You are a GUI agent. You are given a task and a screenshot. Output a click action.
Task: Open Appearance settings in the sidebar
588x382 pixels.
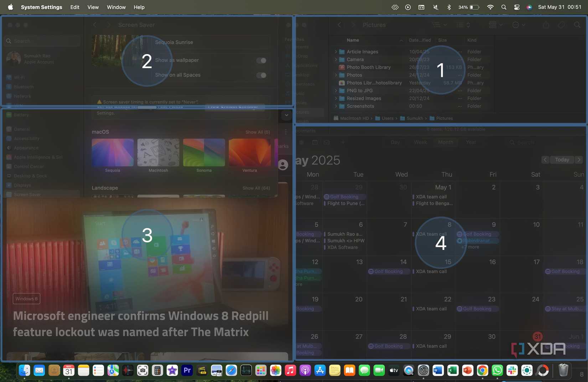(26, 148)
